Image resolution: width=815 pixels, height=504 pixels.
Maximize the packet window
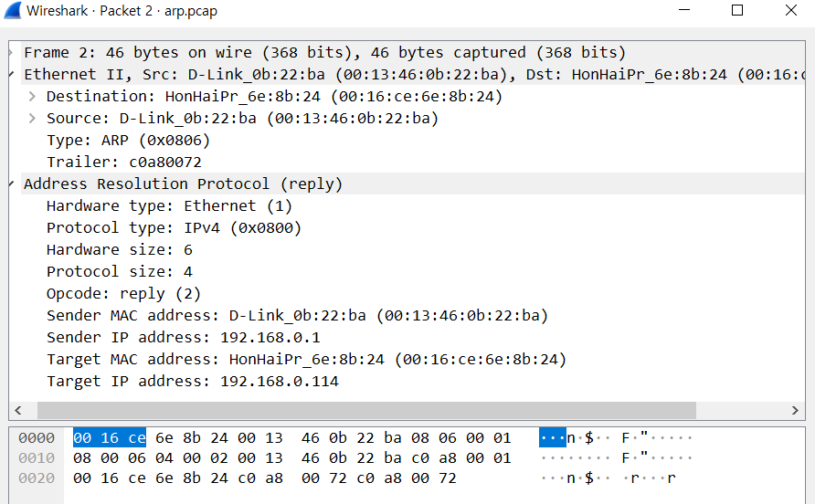[x=737, y=10]
